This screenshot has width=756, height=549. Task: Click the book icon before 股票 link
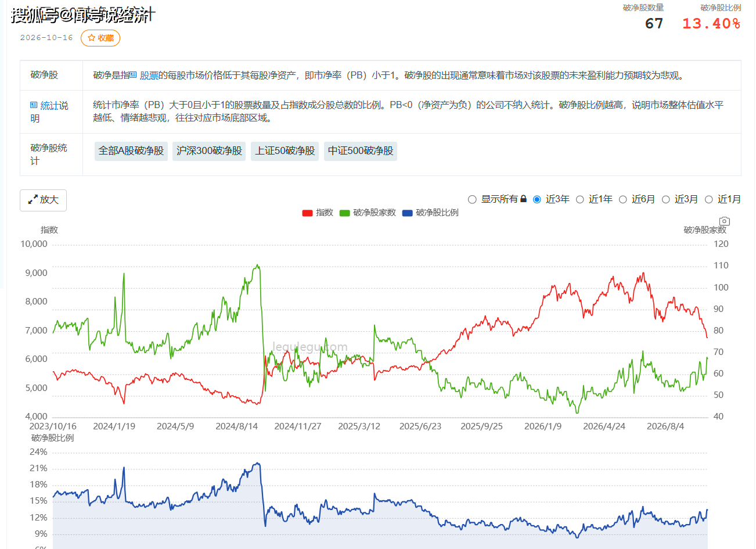133,75
